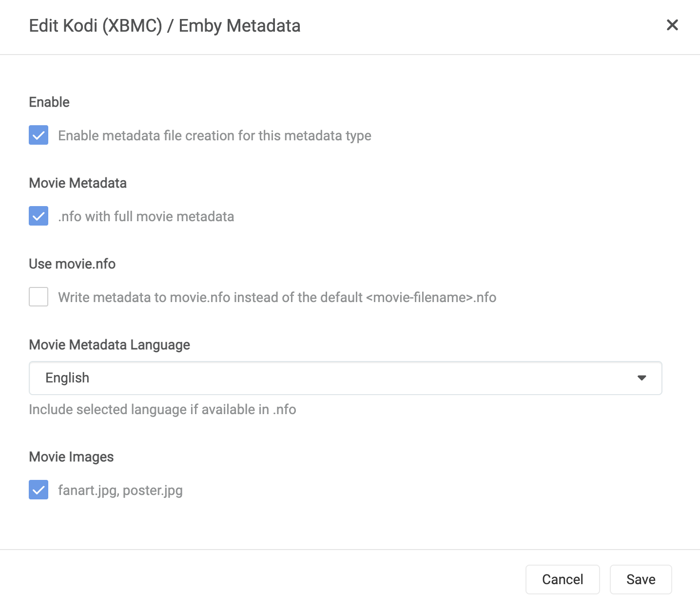
Task: Click '.nfo with full movie metadata' label text
Action: tap(146, 216)
